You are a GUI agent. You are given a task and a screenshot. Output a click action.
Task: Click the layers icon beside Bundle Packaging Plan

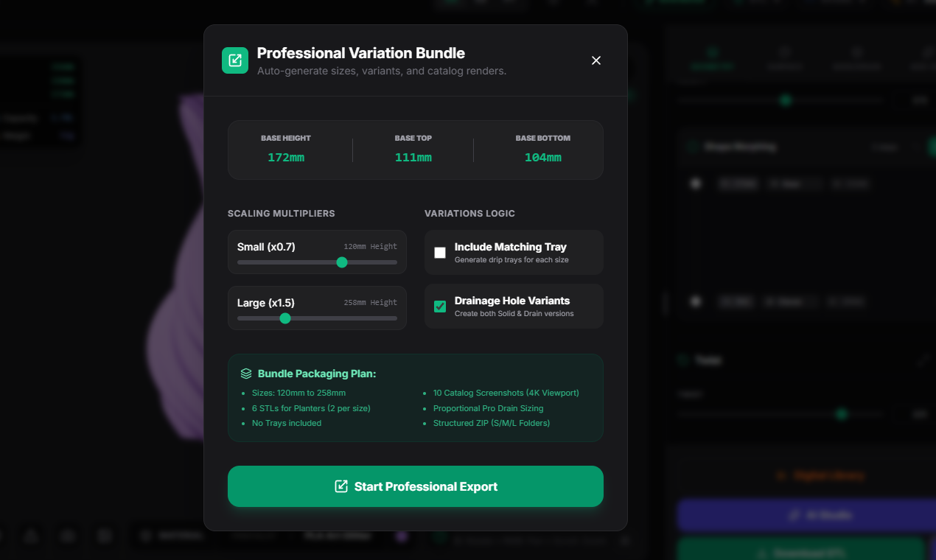coord(246,374)
